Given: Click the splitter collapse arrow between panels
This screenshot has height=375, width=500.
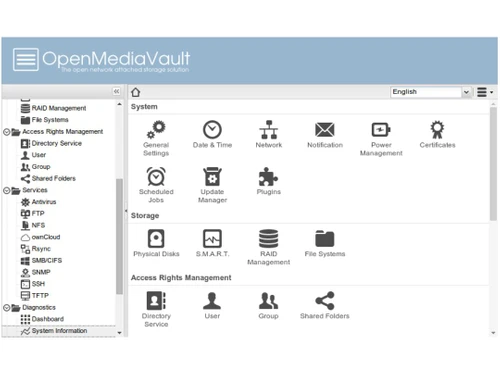Looking at the screenshot, I should pyautogui.click(x=126, y=211).
